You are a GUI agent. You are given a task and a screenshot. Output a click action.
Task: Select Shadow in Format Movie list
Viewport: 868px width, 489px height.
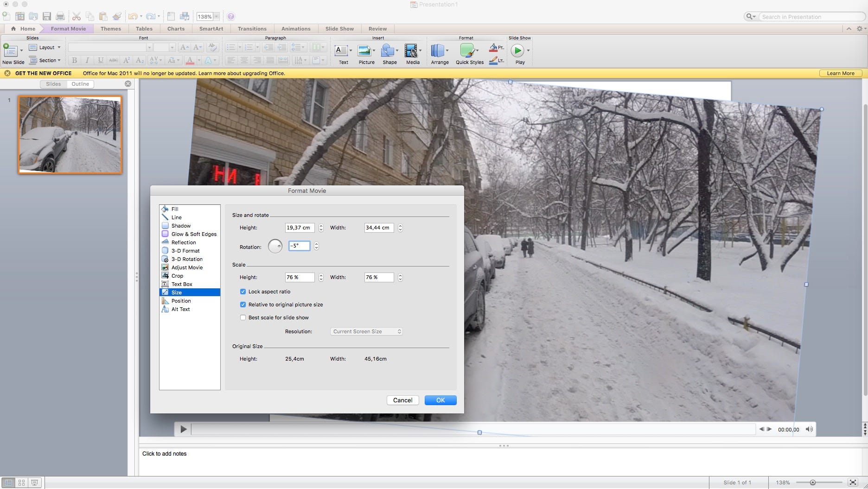tap(190, 226)
